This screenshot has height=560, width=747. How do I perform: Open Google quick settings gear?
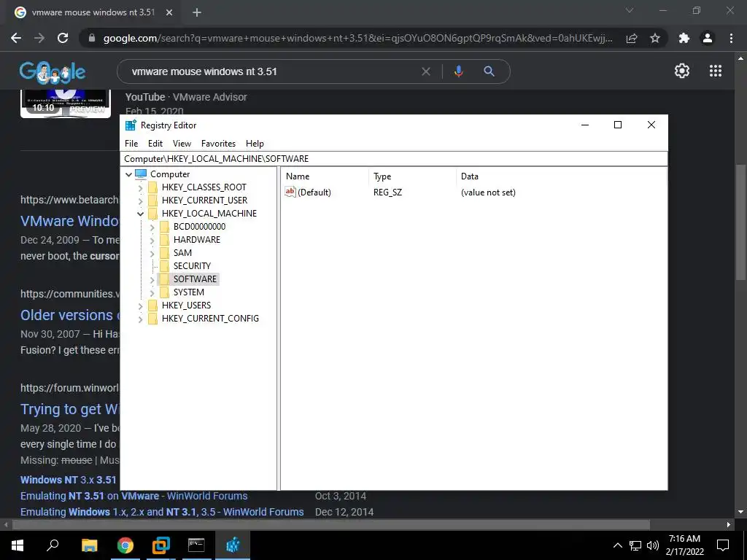[x=682, y=71]
